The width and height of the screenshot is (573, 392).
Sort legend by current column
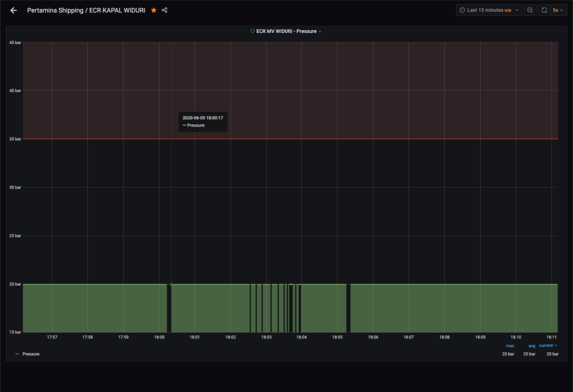tap(548, 346)
